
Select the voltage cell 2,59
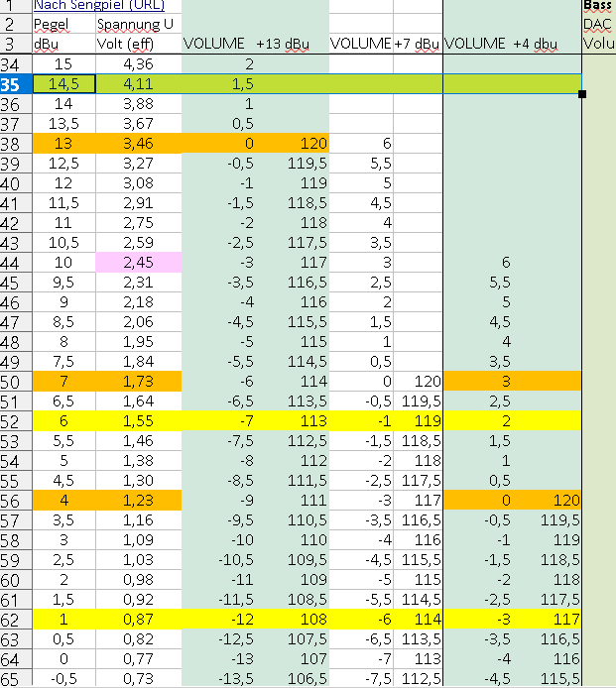(138, 243)
